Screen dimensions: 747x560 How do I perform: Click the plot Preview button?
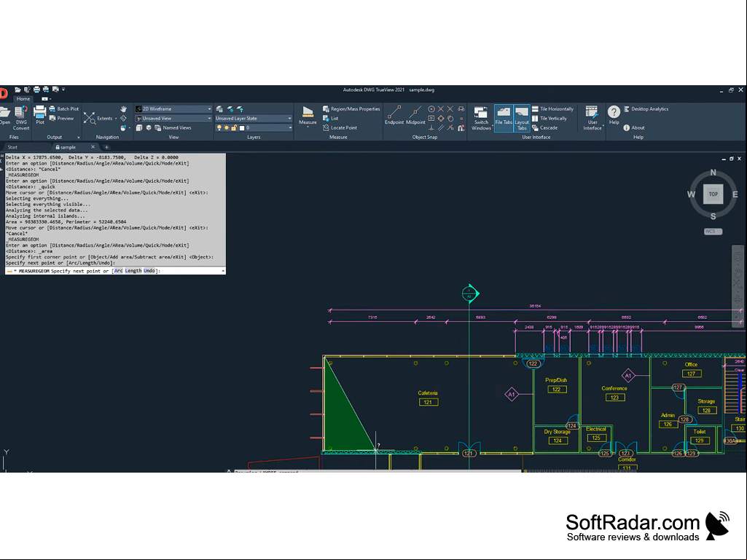[61, 118]
